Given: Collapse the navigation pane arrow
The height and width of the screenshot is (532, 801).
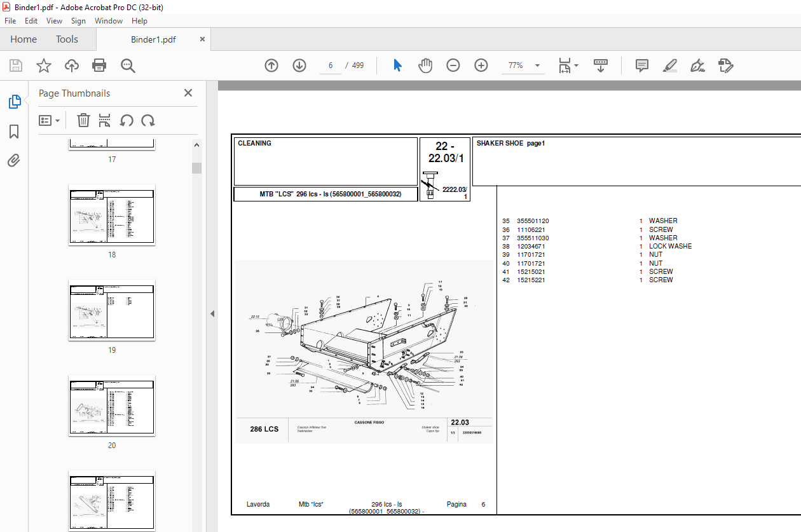Looking at the screenshot, I should click(212, 313).
